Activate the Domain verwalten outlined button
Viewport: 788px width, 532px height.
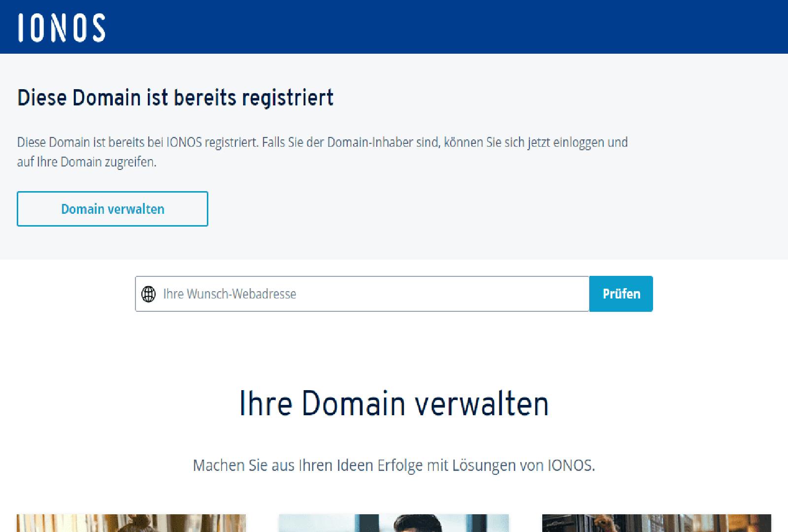[x=112, y=208]
